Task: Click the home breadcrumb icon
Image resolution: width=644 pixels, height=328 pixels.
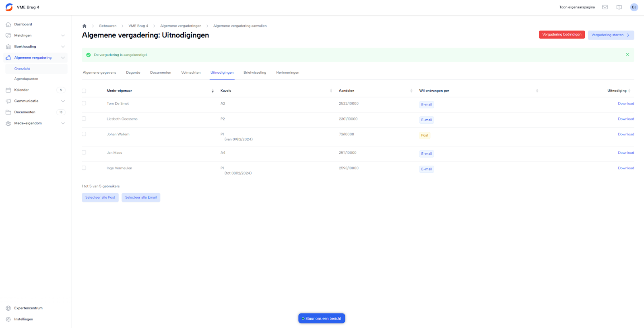Action: coord(84,26)
